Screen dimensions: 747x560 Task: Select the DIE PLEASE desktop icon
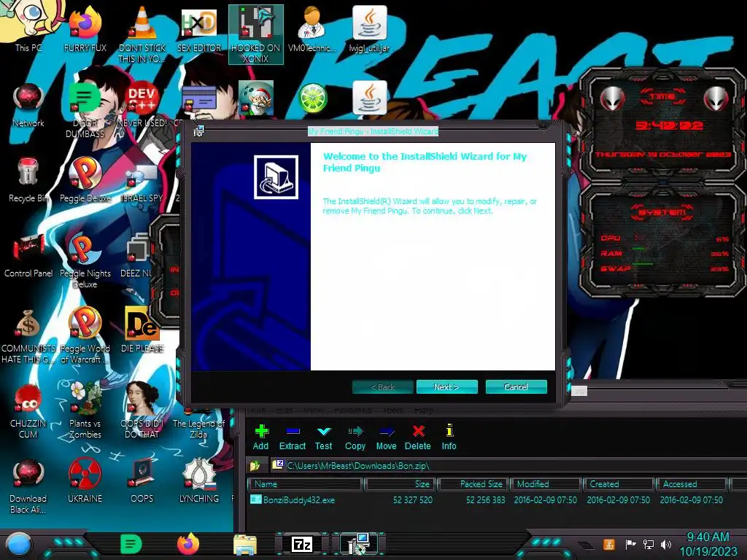(x=142, y=330)
